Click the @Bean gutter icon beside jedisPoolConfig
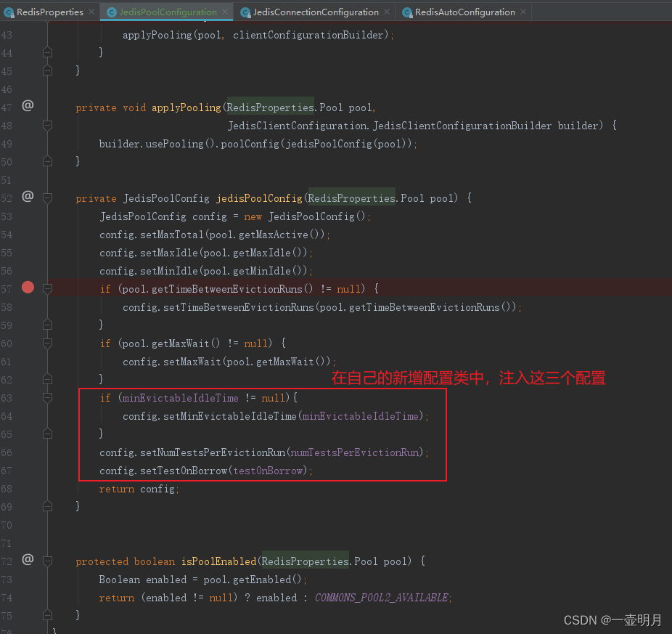 28,196
